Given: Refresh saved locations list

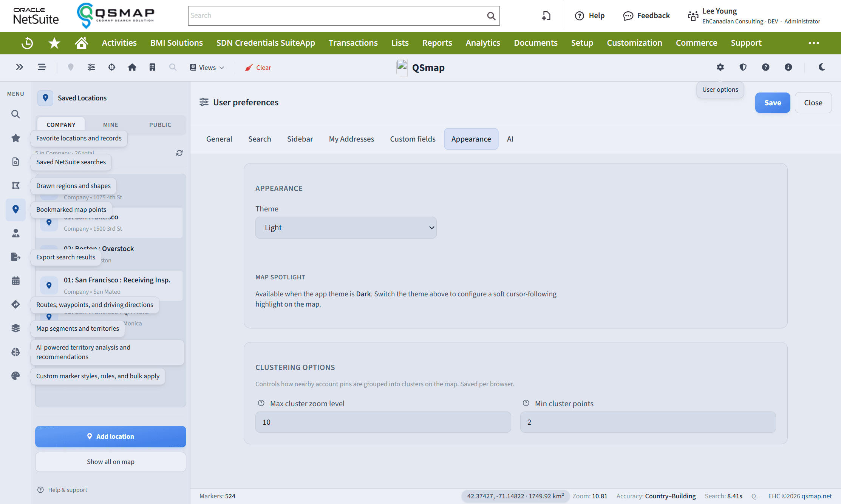Looking at the screenshot, I should (x=179, y=153).
